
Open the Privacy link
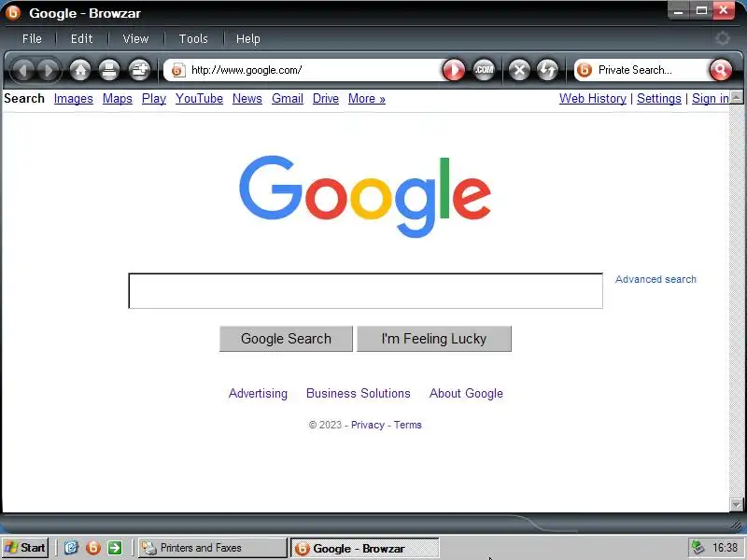368,425
